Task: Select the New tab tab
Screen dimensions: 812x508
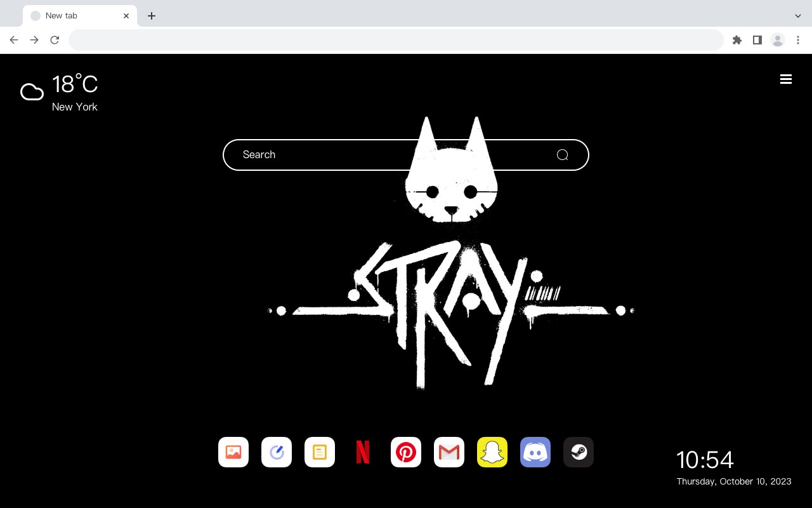Action: point(80,16)
